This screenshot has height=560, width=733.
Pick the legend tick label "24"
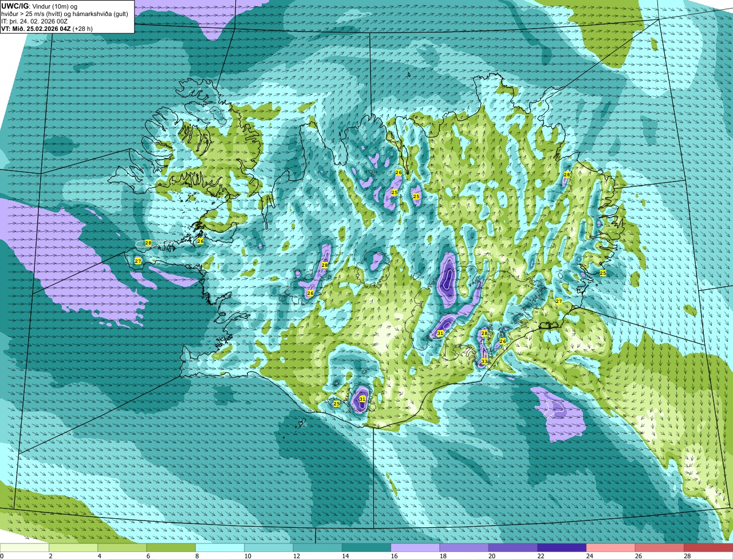pos(589,556)
